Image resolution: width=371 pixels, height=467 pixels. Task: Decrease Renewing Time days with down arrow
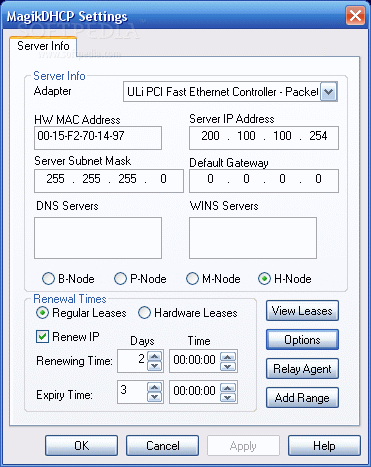(154, 366)
